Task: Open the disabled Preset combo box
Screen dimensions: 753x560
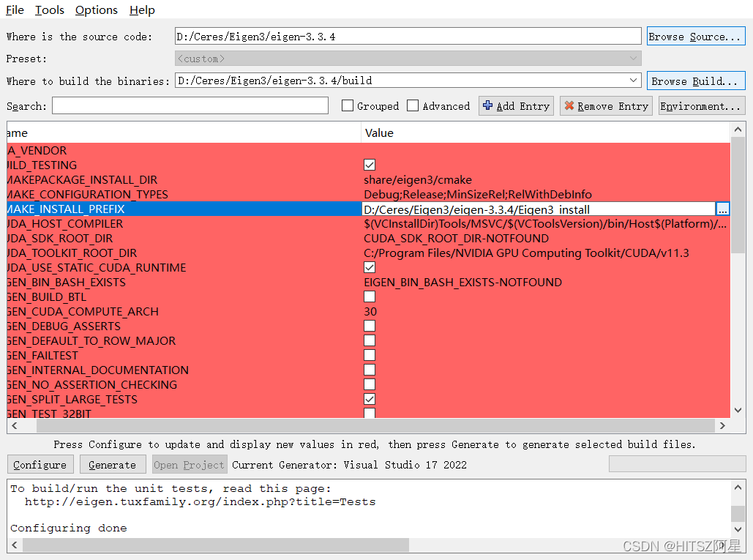Action: [x=408, y=59]
